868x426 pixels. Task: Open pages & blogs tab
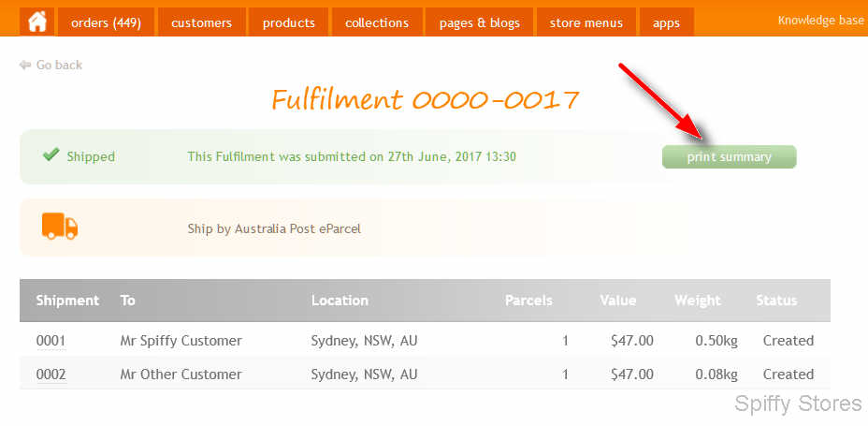coord(480,22)
